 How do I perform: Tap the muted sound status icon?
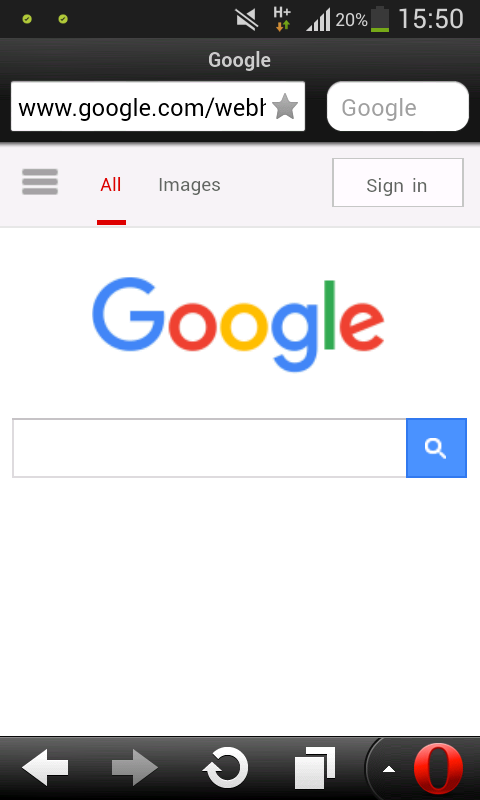[x=247, y=19]
